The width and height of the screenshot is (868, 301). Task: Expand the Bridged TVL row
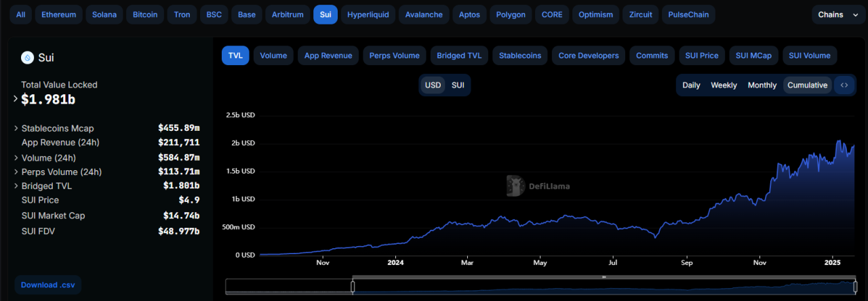coord(16,186)
